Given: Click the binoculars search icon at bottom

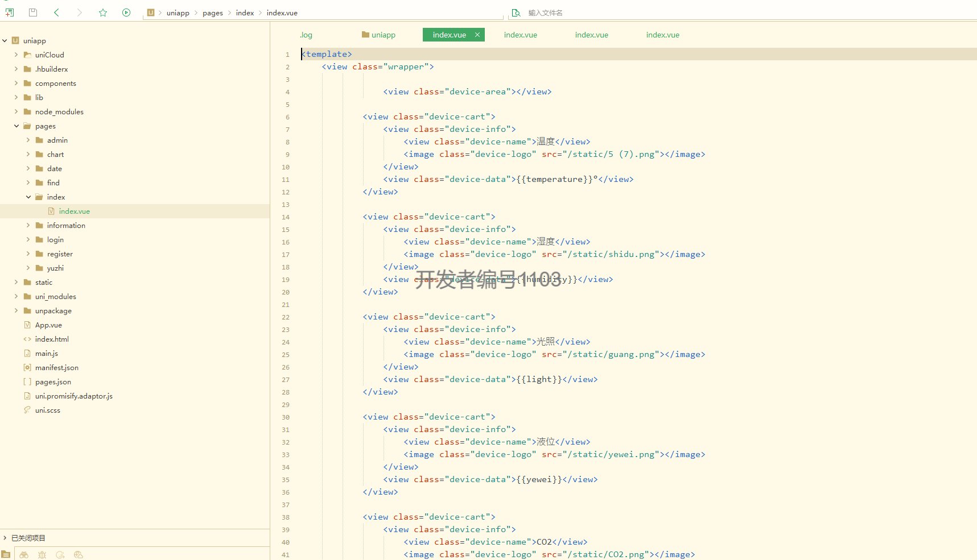Looking at the screenshot, I should click(x=24, y=555).
